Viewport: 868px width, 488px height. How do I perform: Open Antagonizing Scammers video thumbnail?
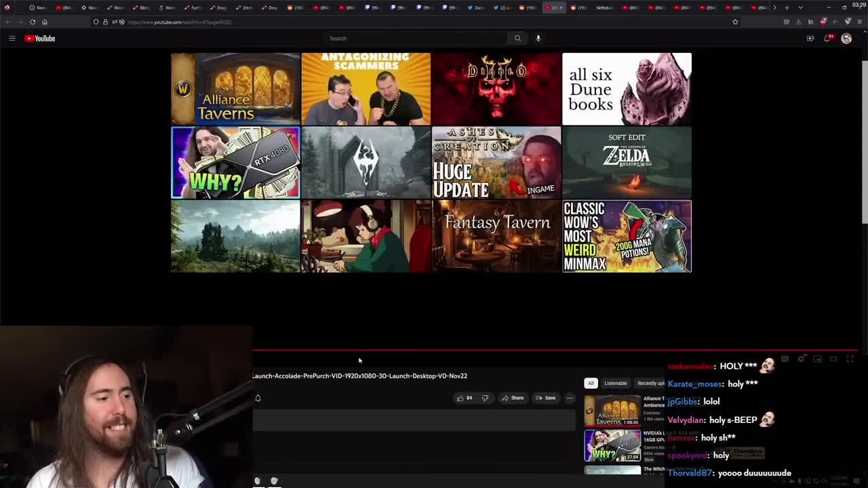coord(366,89)
